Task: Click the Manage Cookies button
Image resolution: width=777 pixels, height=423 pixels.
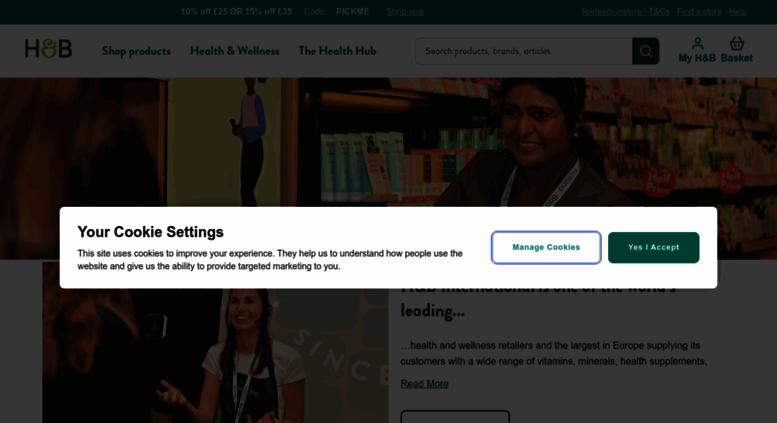Action: [546, 247]
